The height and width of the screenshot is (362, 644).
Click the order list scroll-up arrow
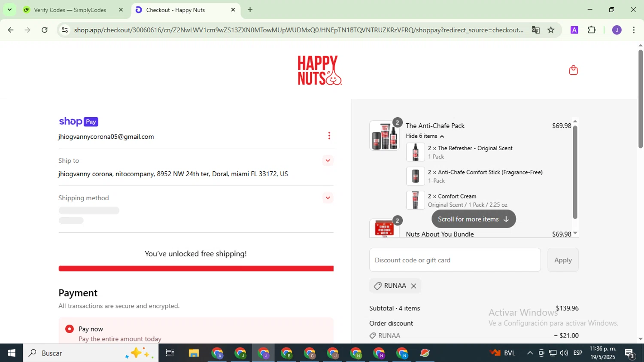tap(575, 121)
